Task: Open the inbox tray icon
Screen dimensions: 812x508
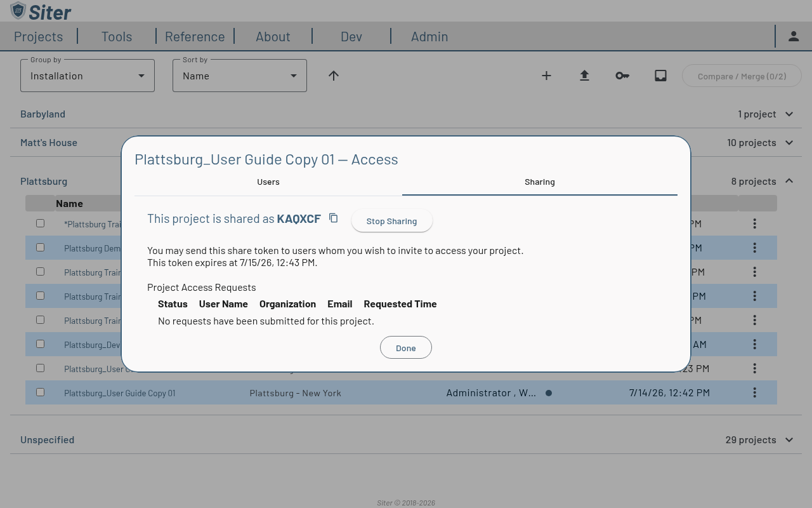Action: [660, 76]
